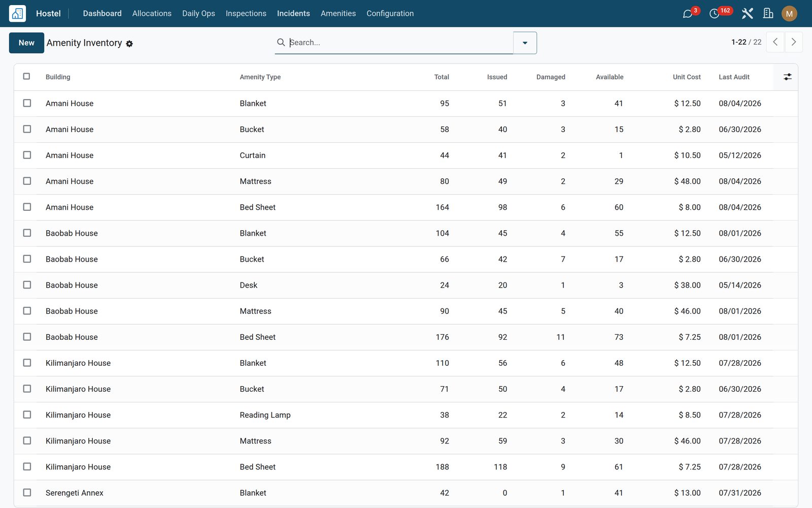Click the search magnifier icon
This screenshot has width=812, height=508.
click(281, 42)
